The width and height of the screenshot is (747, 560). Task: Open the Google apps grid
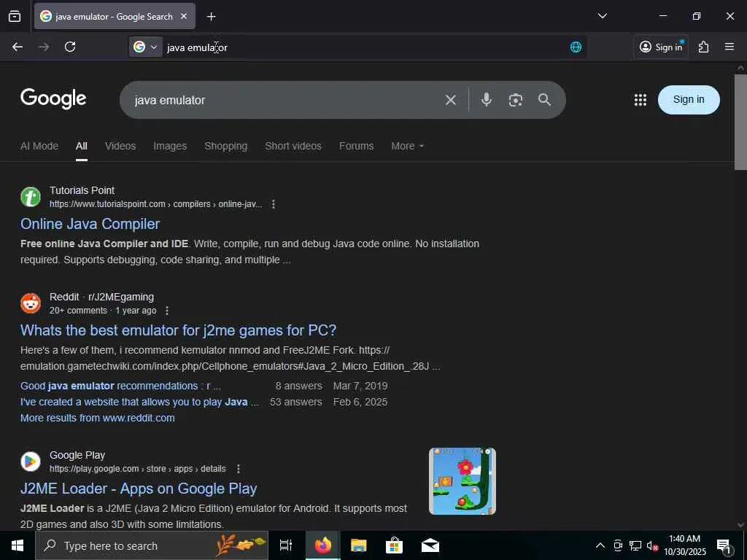[640, 99]
